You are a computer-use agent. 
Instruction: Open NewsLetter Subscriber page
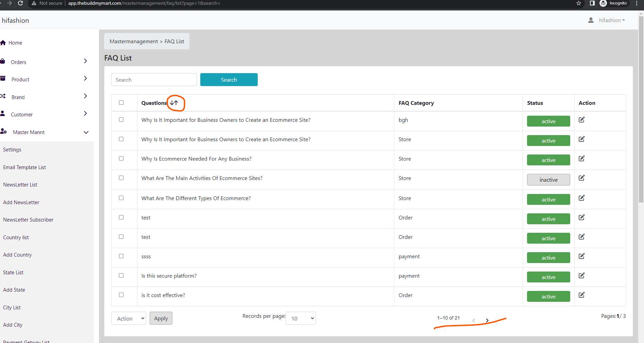(28, 220)
